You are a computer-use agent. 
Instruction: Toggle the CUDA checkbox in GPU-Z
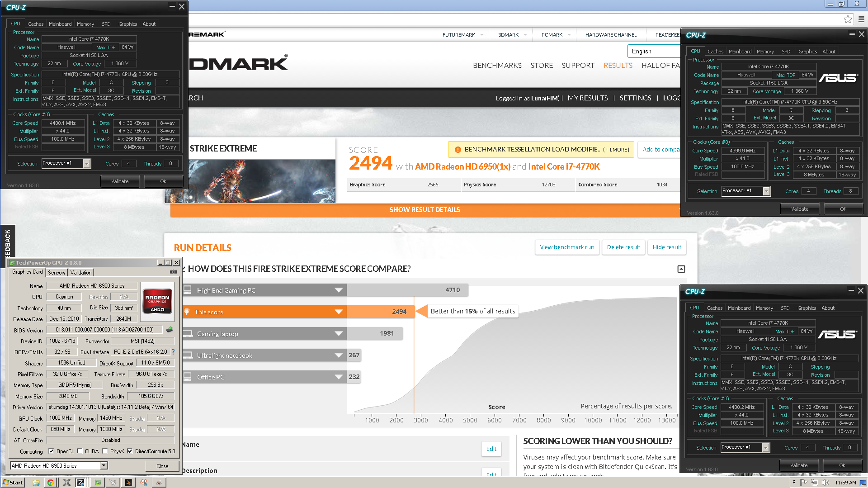click(80, 451)
